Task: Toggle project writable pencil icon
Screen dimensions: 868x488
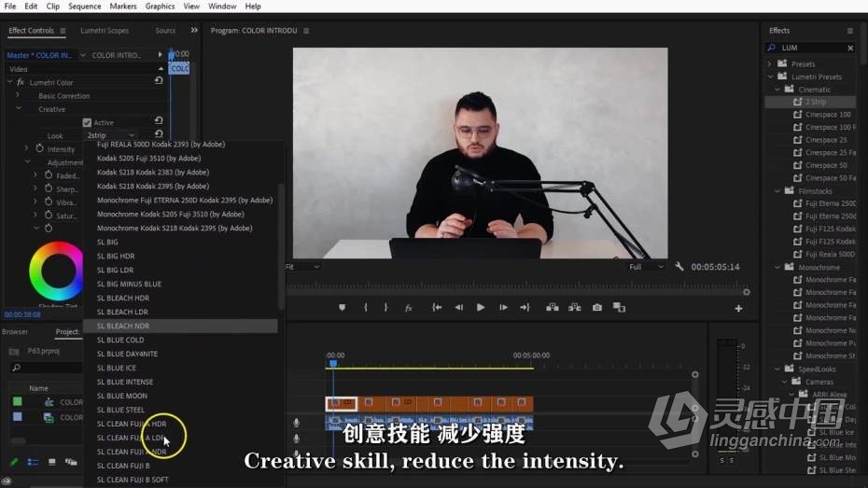Action: 14,462
